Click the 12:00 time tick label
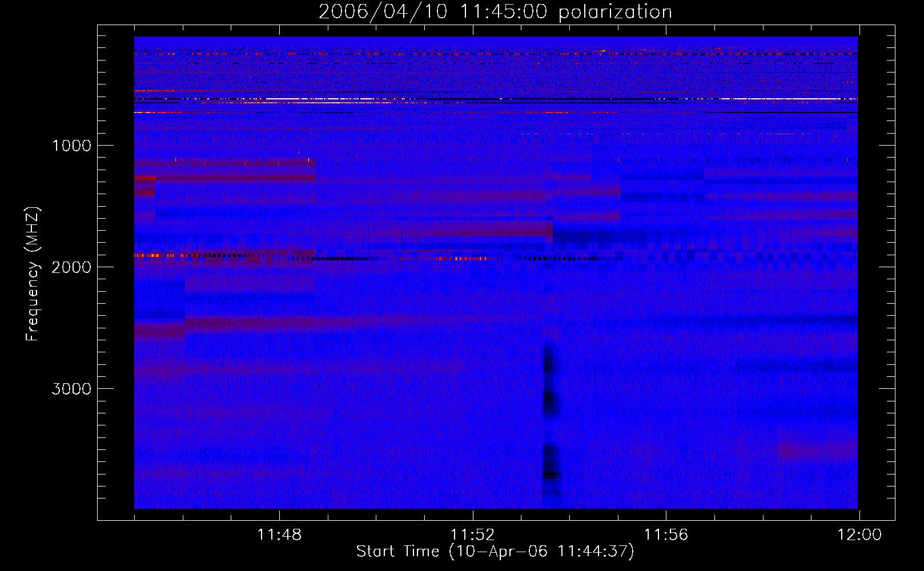Screen dimensions: 924x571 click(859, 535)
